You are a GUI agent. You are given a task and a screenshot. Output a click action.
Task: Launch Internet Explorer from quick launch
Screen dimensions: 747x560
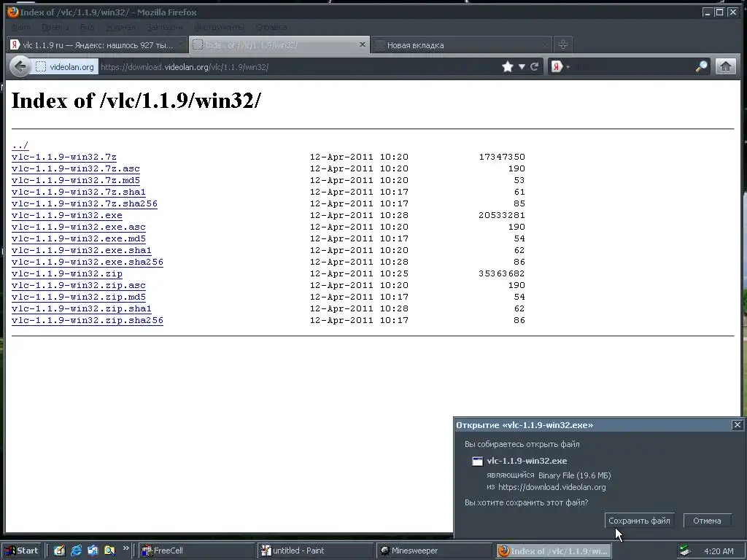click(76, 551)
